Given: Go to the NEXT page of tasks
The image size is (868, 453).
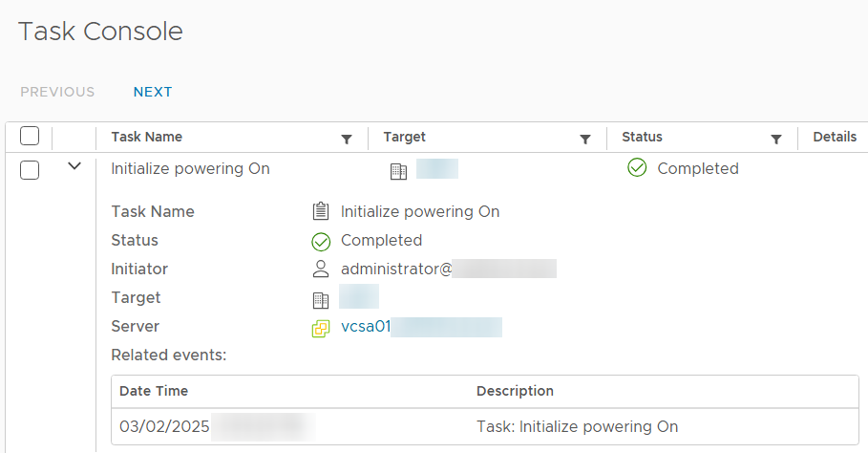Looking at the screenshot, I should pyautogui.click(x=153, y=92).
